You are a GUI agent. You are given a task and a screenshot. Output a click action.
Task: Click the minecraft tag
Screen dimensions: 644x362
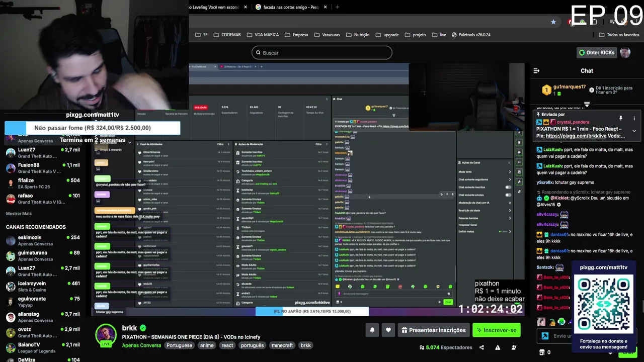282,345
